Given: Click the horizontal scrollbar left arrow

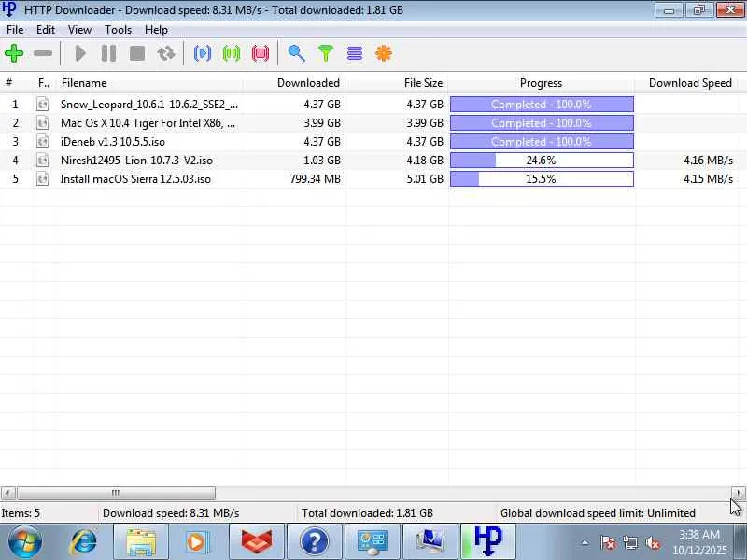Looking at the screenshot, I should [x=7, y=493].
